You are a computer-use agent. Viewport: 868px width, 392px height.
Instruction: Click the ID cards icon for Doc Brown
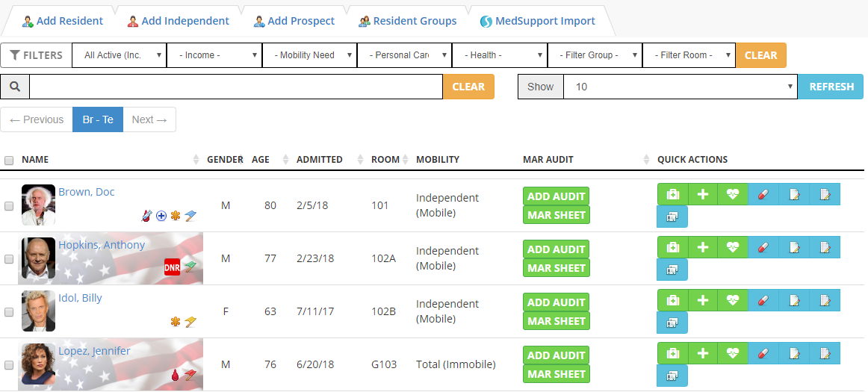[672, 217]
